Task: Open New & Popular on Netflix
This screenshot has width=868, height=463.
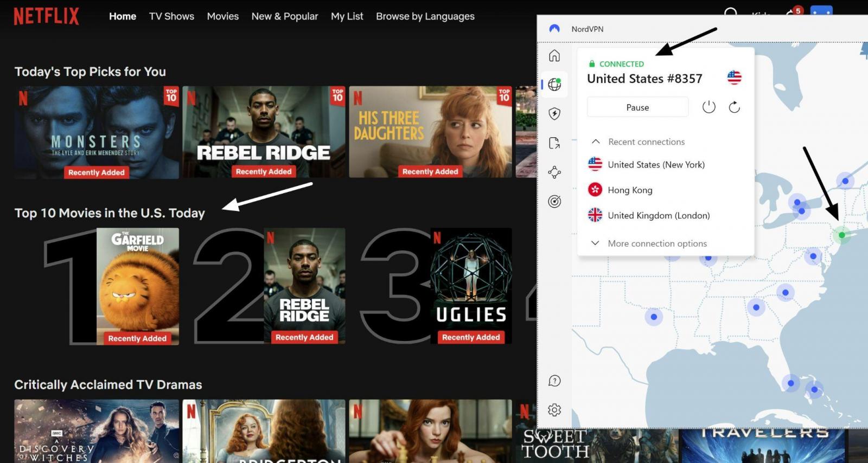Action: 285,16
